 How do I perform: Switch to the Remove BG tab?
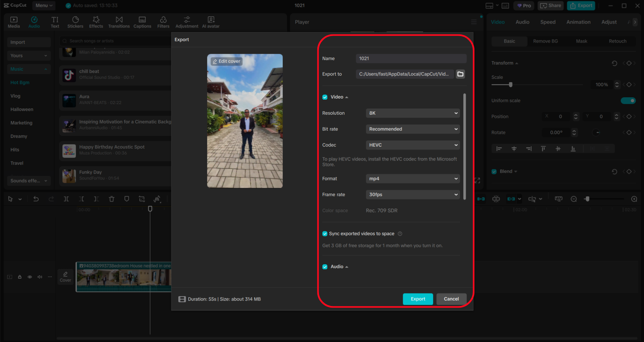545,41
